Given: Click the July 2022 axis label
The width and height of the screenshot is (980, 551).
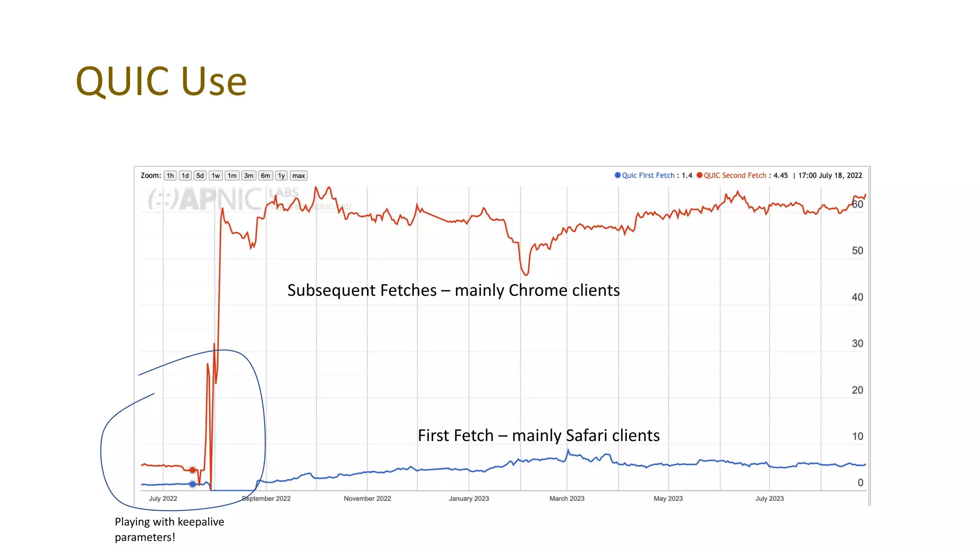Looking at the screenshot, I should point(163,498).
